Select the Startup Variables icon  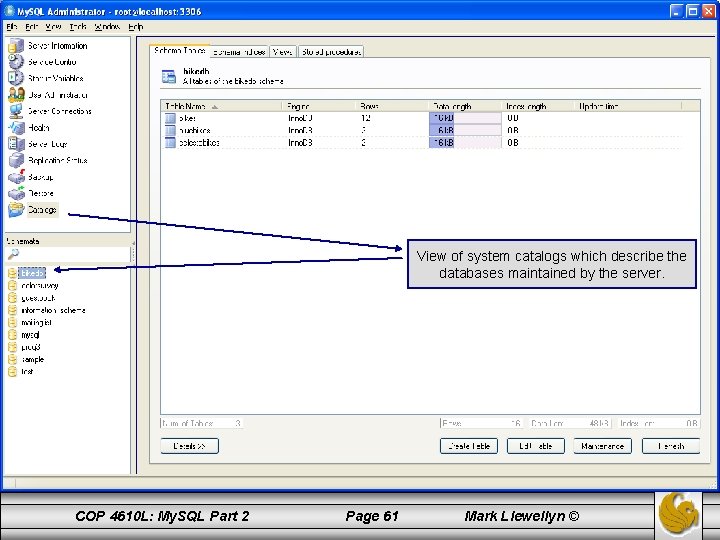[x=16, y=78]
